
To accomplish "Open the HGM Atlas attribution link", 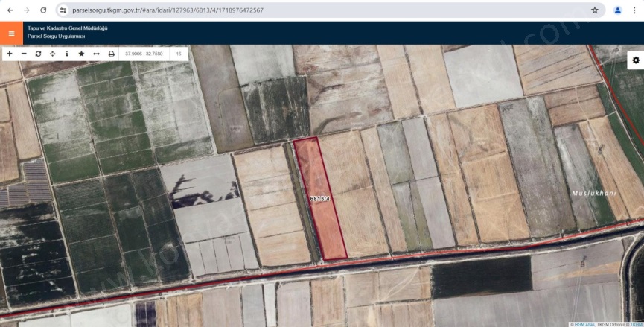I will pyautogui.click(x=585, y=324).
